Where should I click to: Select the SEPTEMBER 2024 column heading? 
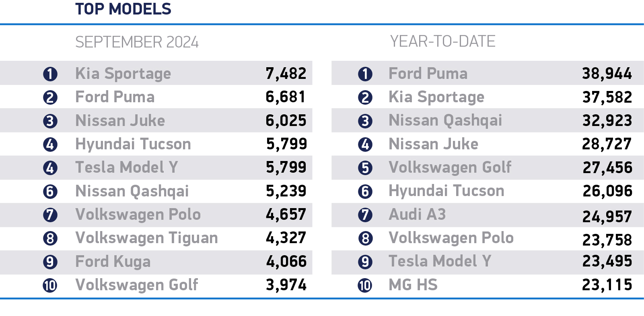137,42
